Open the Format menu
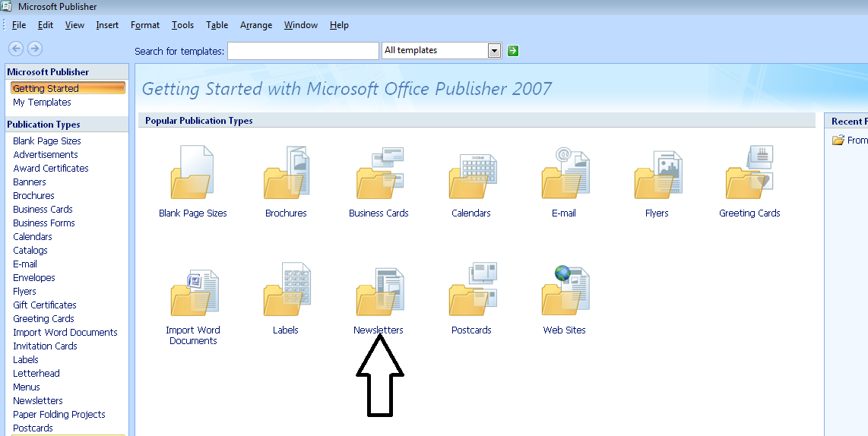 [x=145, y=25]
